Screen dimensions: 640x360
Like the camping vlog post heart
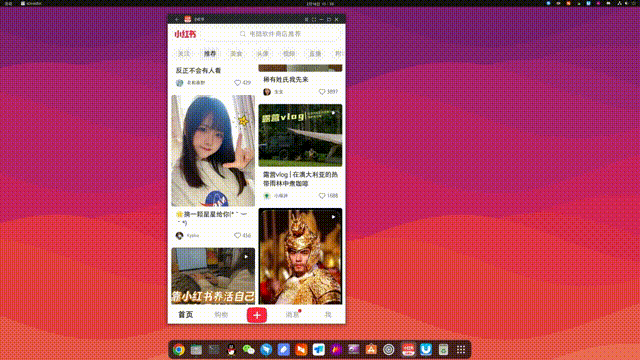322,196
